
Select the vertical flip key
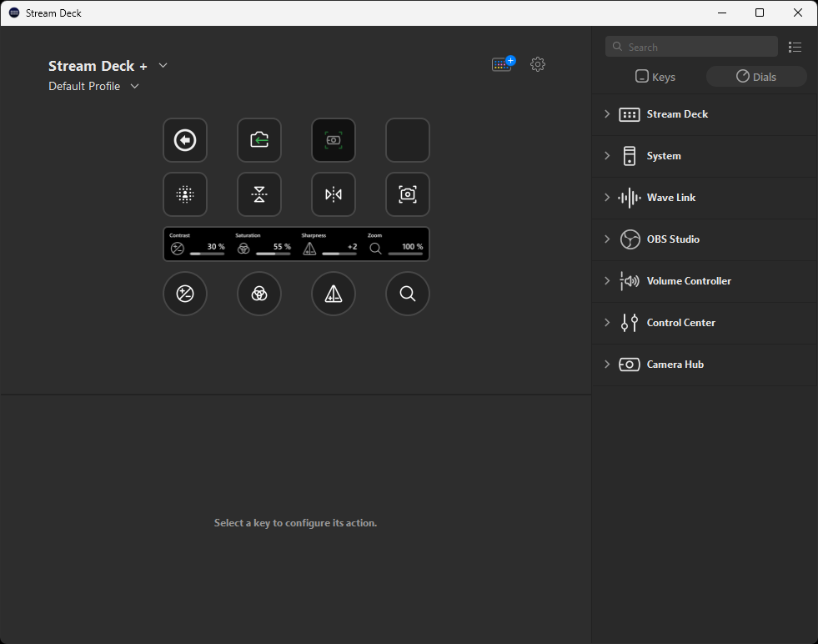click(x=259, y=194)
